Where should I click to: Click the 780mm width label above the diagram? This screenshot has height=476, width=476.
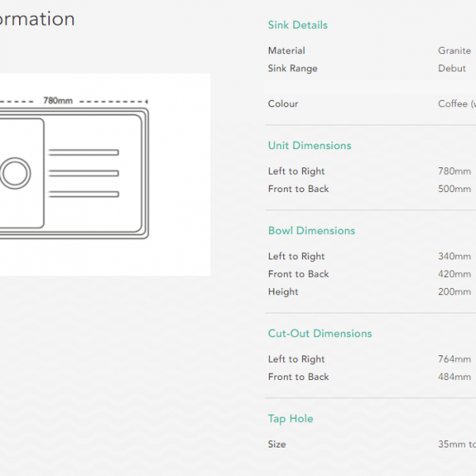click(x=58, y=101)
